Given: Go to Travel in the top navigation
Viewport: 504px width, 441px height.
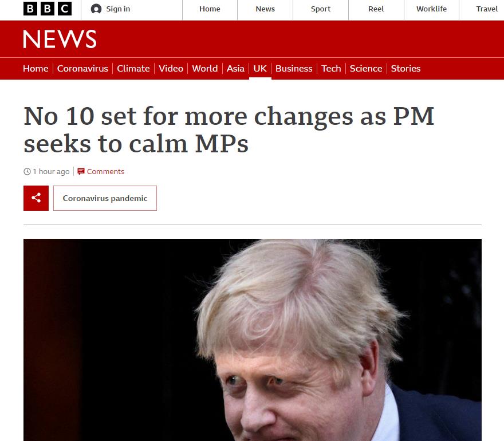Looking at the screenshot, I should (x=487, y=9).
